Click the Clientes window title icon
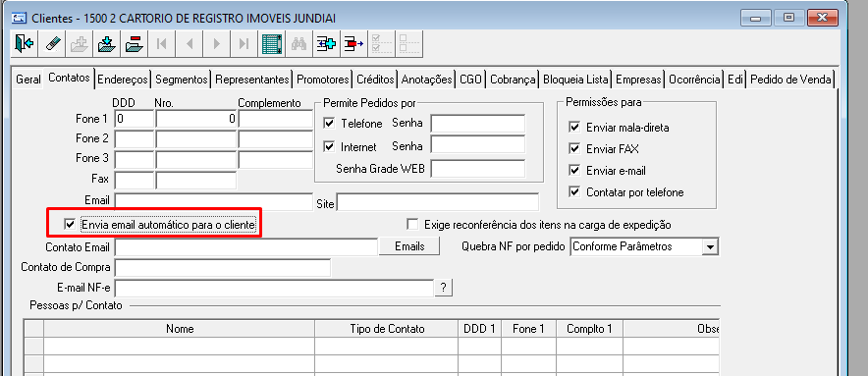The image size is (868, 376). point(19,18)
